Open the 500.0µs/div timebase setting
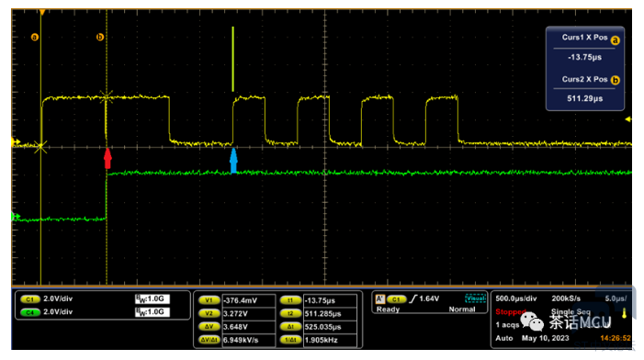 coord(516,298)
